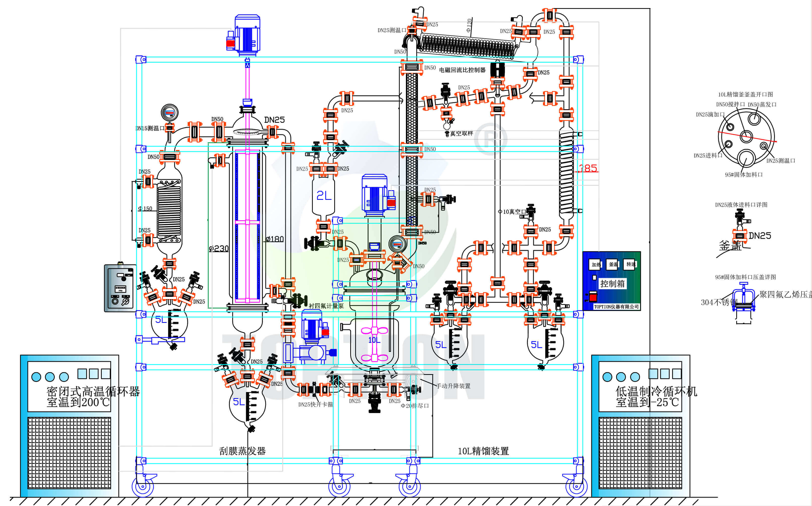Click the 室温到-25℃ text
The image size is (812, 506).
(647, 402)
